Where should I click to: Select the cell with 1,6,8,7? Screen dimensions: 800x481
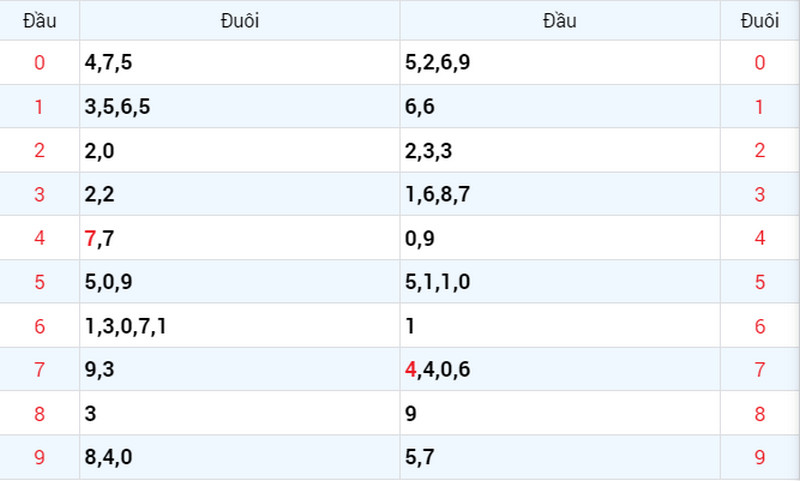click(x=560, y=194)
